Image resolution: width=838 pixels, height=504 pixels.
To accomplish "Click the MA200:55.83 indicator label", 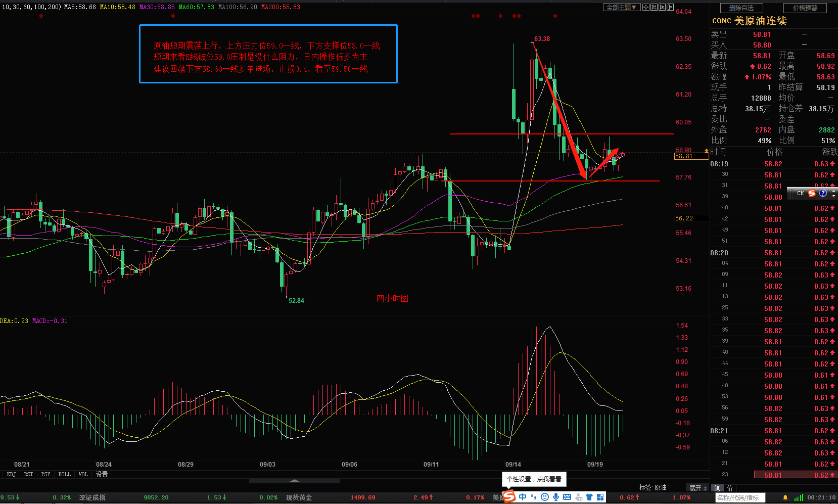I will click(x=281, y=7).
